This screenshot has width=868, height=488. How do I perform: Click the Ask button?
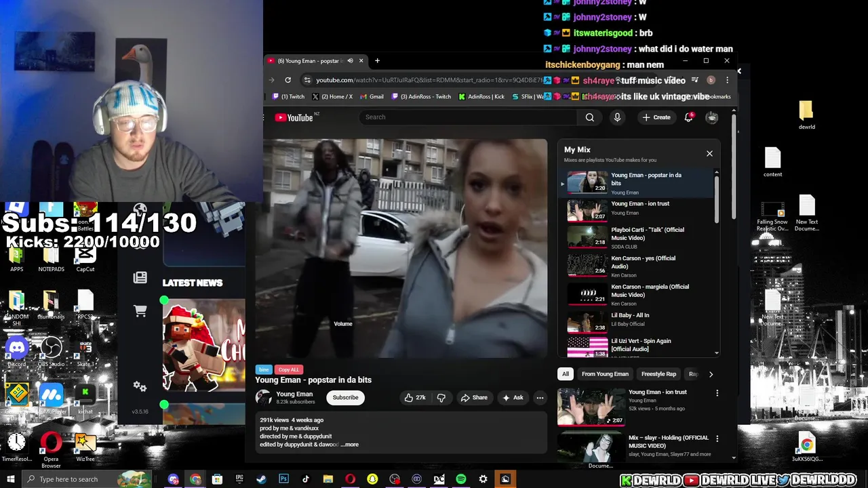[x=513, y=398]
